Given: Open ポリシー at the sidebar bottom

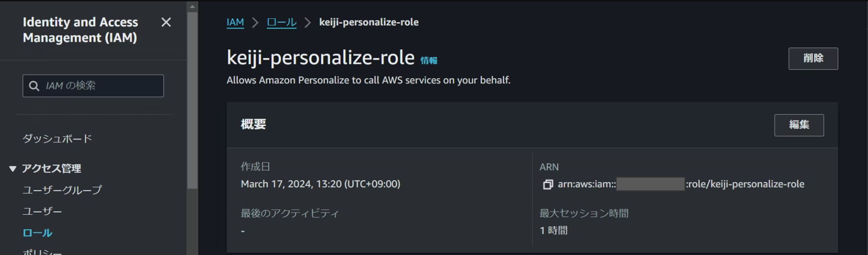Looking at the screenshot, I should pos(42,252).
